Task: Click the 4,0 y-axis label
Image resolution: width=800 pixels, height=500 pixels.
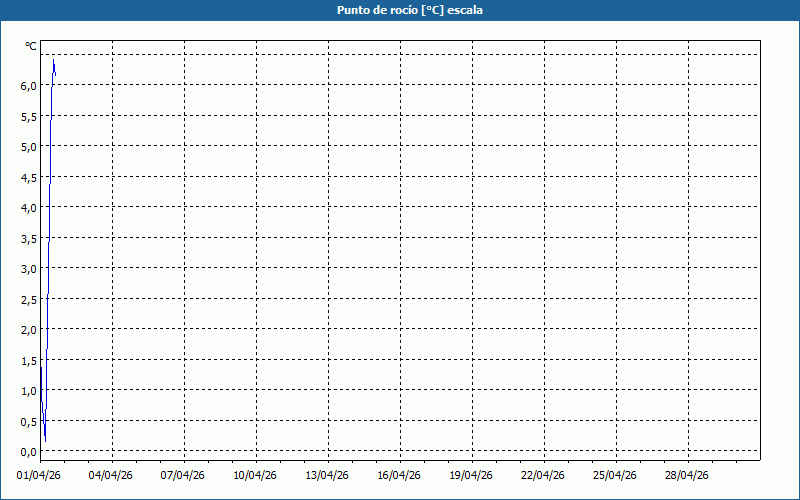Action: (x=29, y=208)
